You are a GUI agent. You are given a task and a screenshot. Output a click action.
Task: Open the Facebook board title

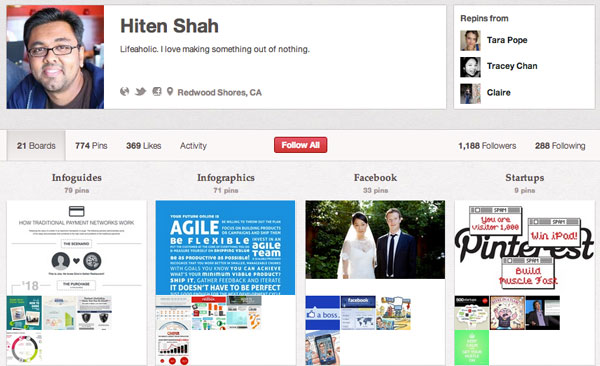(x=375, y=177)
